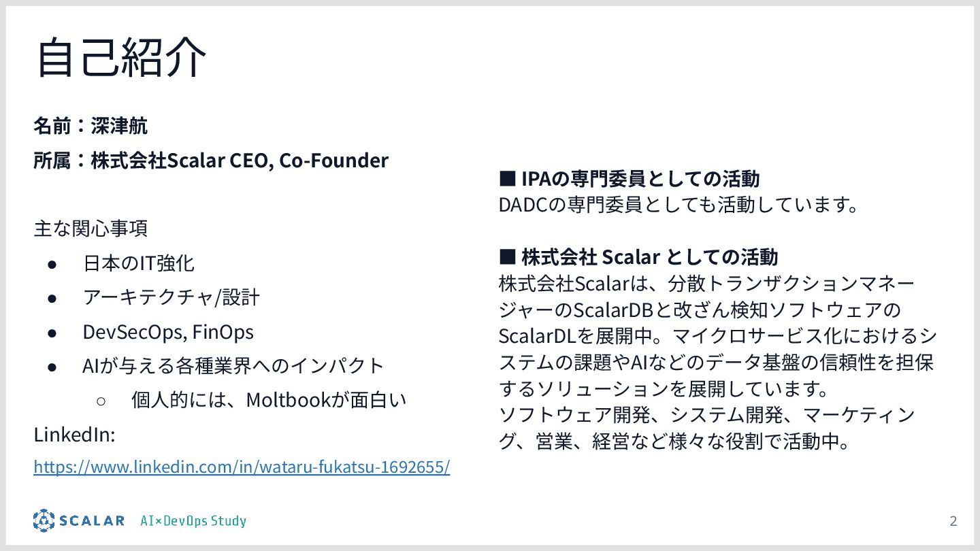Click the 日本のIT強化 bullet item
The width and height of the screenshot is (980, 551).
click(x=139, y=263)
